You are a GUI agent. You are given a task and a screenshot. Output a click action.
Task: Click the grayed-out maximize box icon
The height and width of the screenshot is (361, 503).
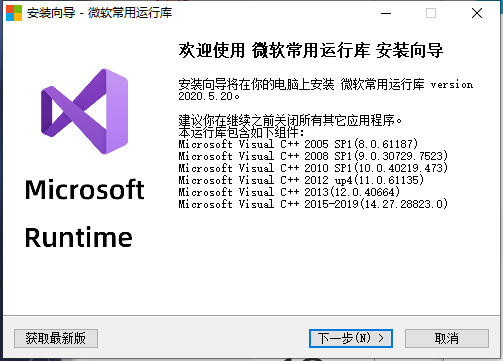[x=431, y=13]
